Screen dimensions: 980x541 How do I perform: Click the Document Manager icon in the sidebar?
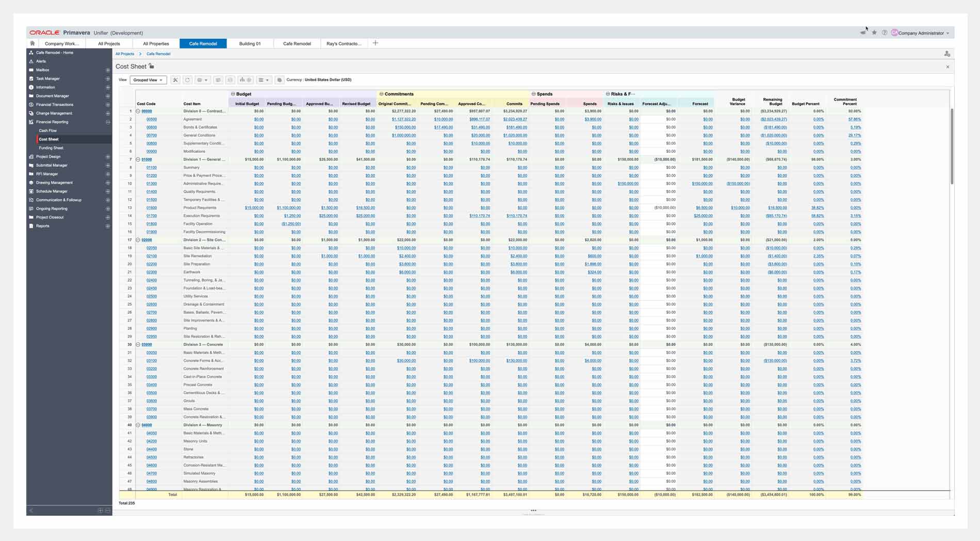point(31,96)
